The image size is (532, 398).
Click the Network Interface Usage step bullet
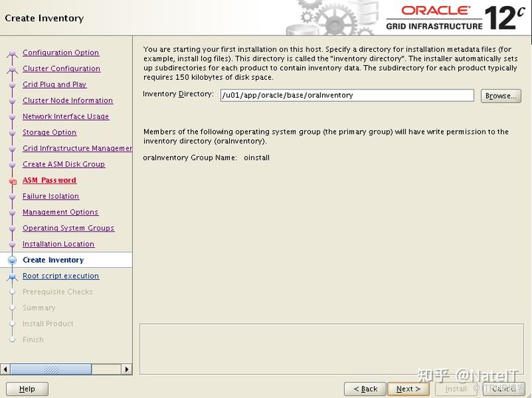13,117
